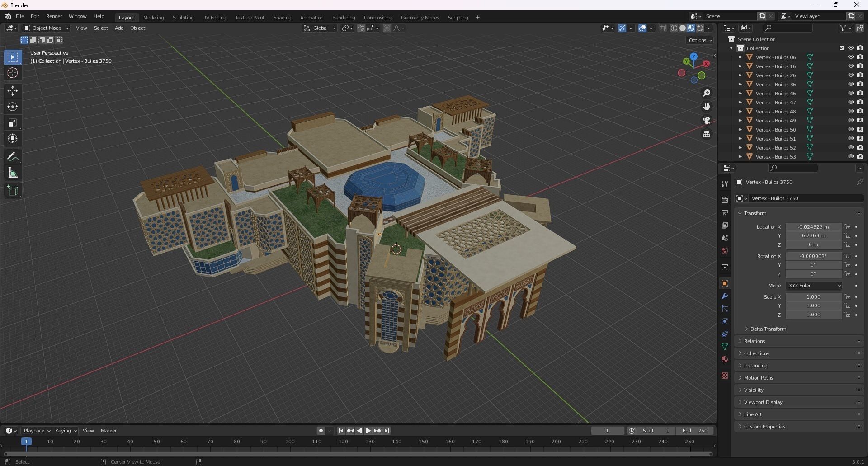
Task: Expand the Delta Transform panel
Action: tap(768, 329)
